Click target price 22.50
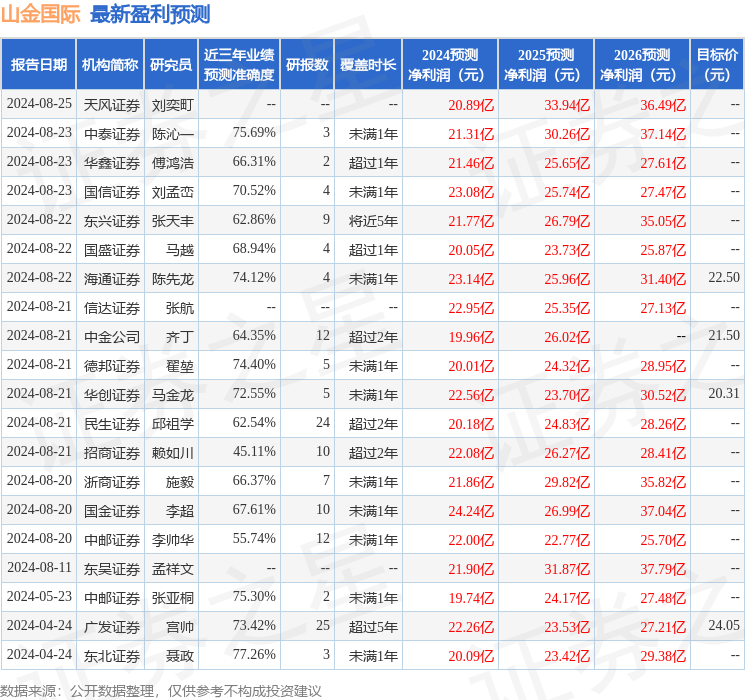 (724, 278)
